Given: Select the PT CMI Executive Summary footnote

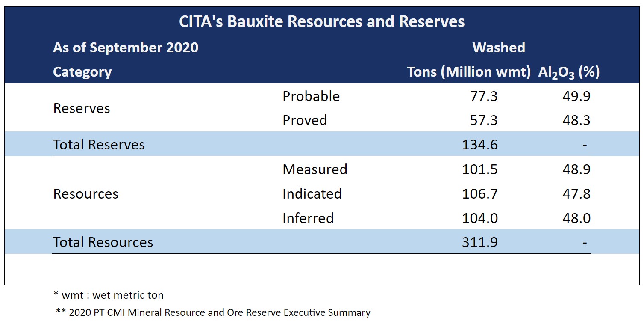Looking at the screenshot, I should pyautogui.click(x=213, y=313).
